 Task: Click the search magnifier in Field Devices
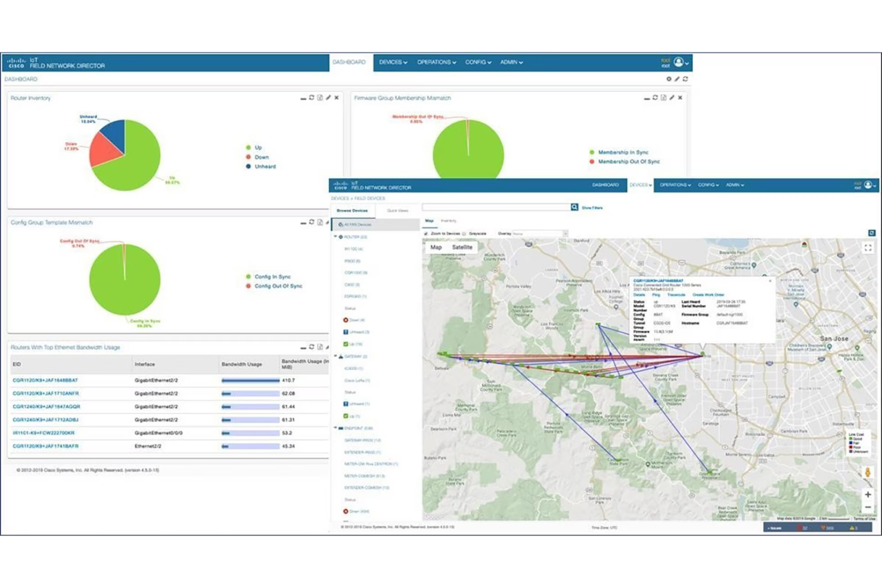[x=574, y=207]
